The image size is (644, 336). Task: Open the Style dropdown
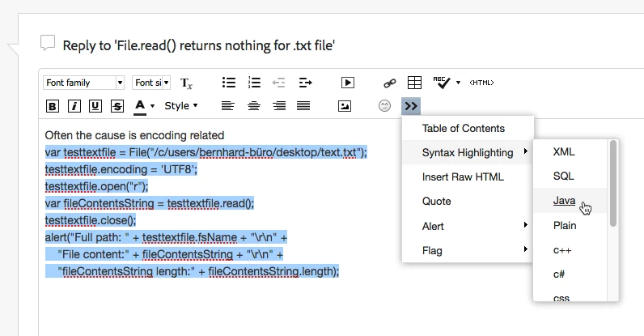pyautogui.click(x=181, y=106)
